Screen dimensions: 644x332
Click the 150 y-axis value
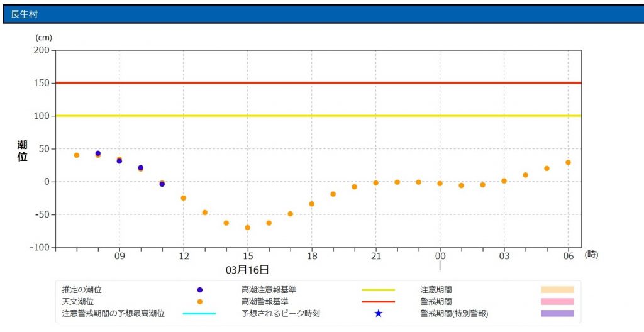pyautogui.click(x=42, y=83)
